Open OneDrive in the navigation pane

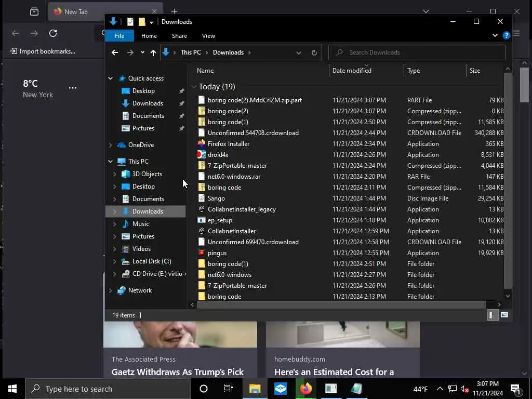(141, 145)
